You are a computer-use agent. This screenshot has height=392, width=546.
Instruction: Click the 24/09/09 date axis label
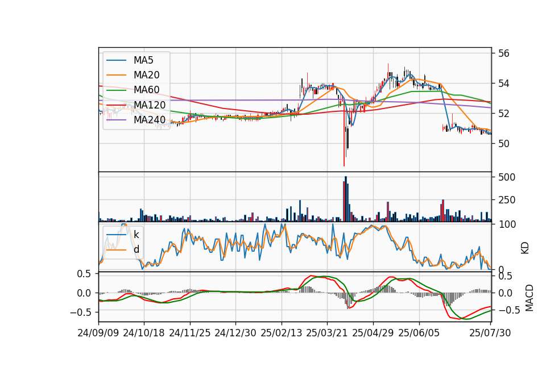click(98, 333)
